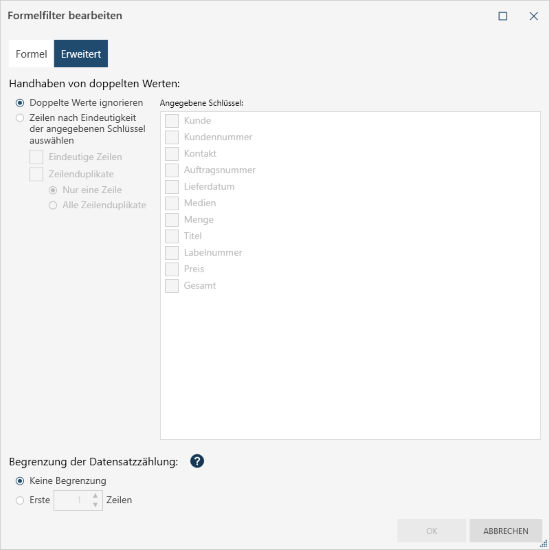This screenshot has height=550, width=550.
Task: Tick the Menge key checkbox
Action: click(172, 220)
